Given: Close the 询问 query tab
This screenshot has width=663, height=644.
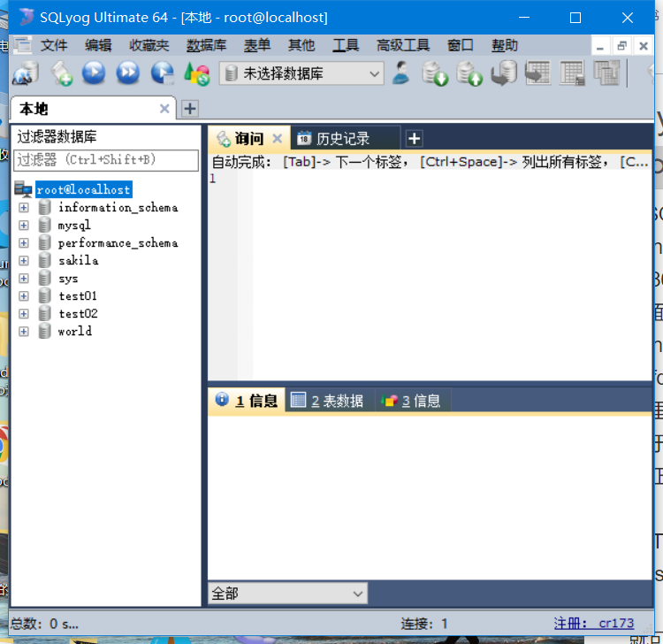Looking at the screenshot, I should pos(278,138).
